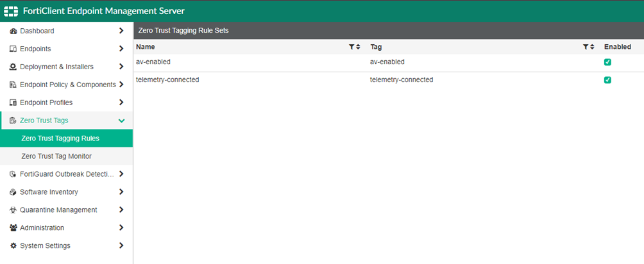Click the Administration users icon
644x264 pixels.
pyautogui.click(x=13, y=227)
